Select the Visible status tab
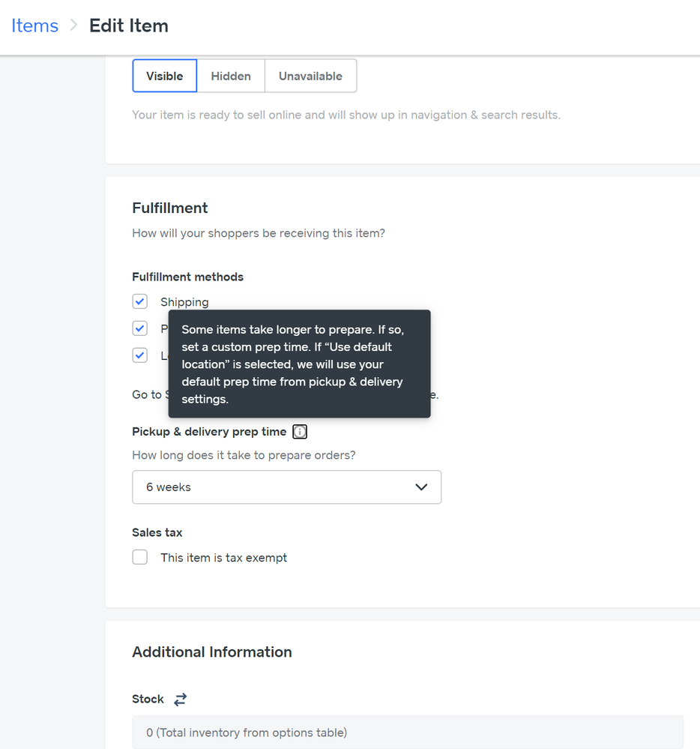700x749 pixels. (164, 75)
